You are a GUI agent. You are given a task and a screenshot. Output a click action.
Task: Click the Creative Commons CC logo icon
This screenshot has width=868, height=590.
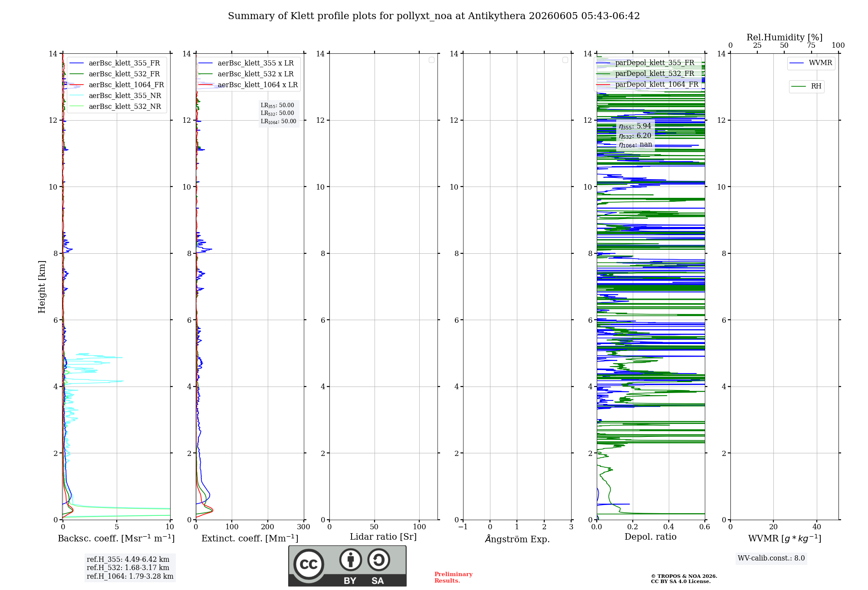tap(309, 564)
